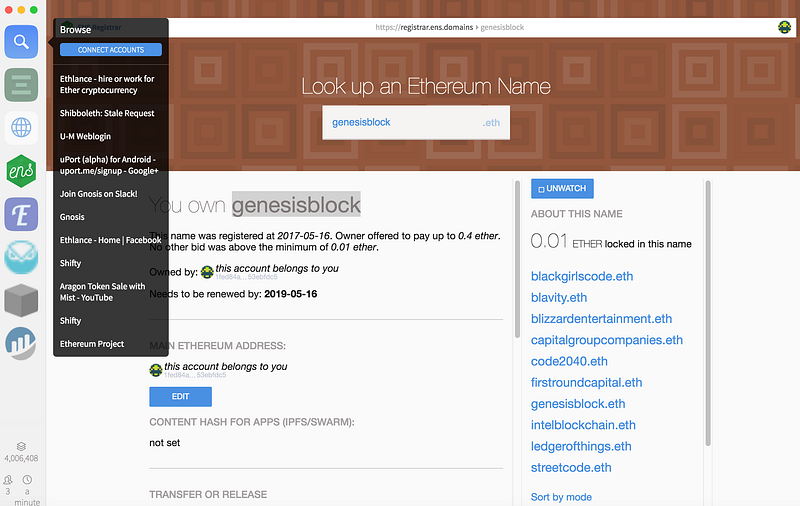
Task: Open streetcode.eth link
Action: click(571, 468)
